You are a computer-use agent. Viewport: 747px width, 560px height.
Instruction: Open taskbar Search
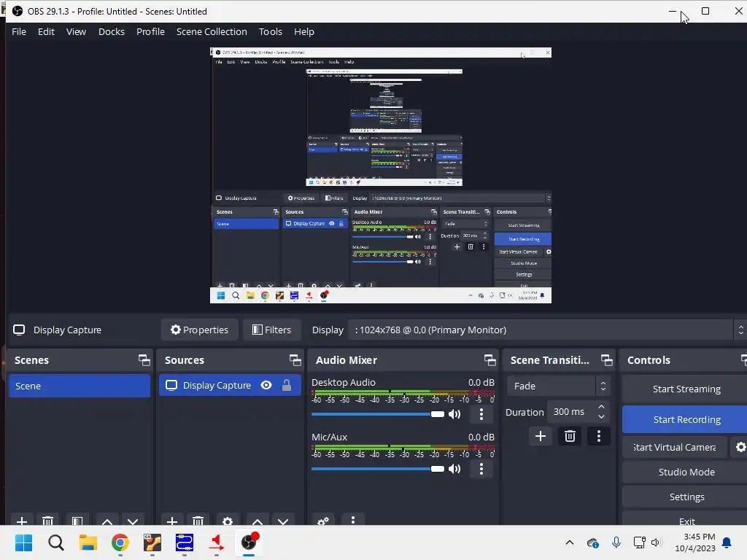coord(55,542)
